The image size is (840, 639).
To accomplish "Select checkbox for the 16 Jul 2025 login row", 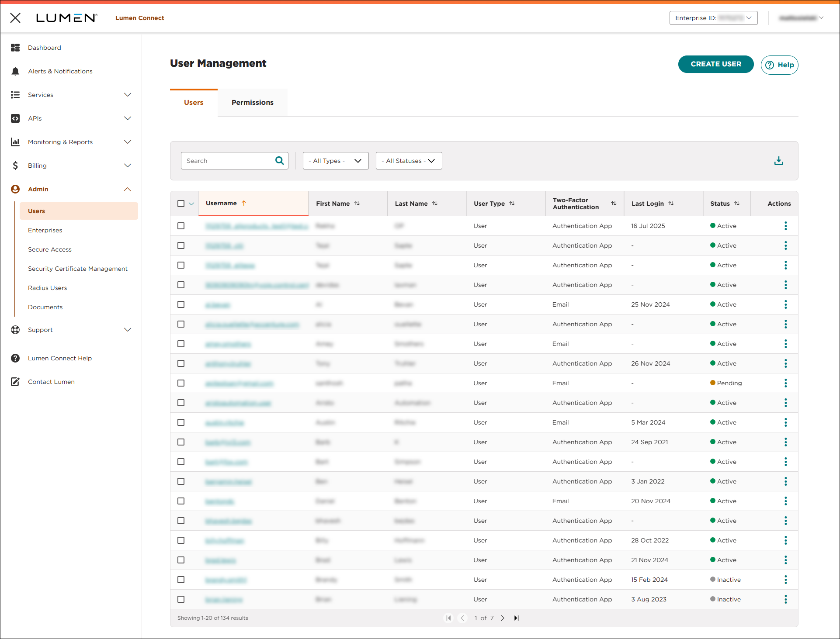I will coord(181,226).
